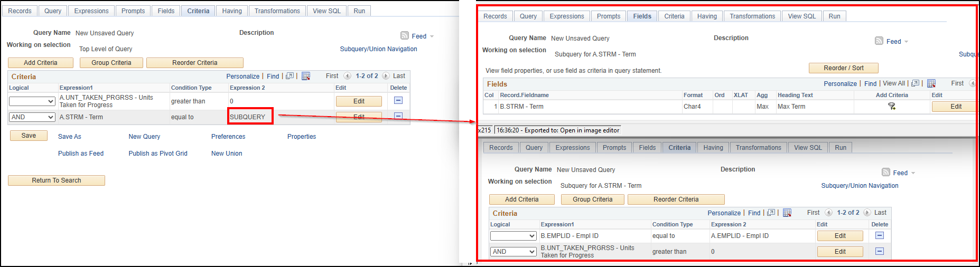Open the AND dropdown for A.STRM - Term
Screen dimensions: 980x267
tap(32, 117)
